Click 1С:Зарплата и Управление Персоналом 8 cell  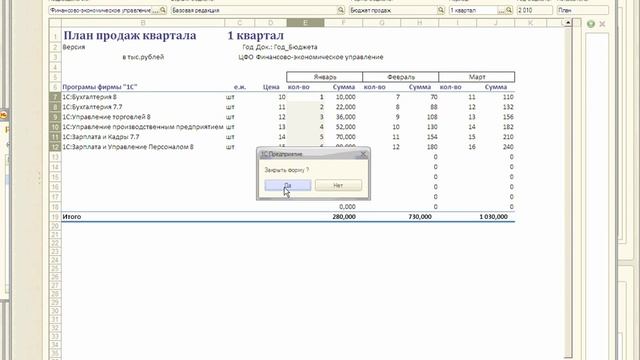pos(128,147)
